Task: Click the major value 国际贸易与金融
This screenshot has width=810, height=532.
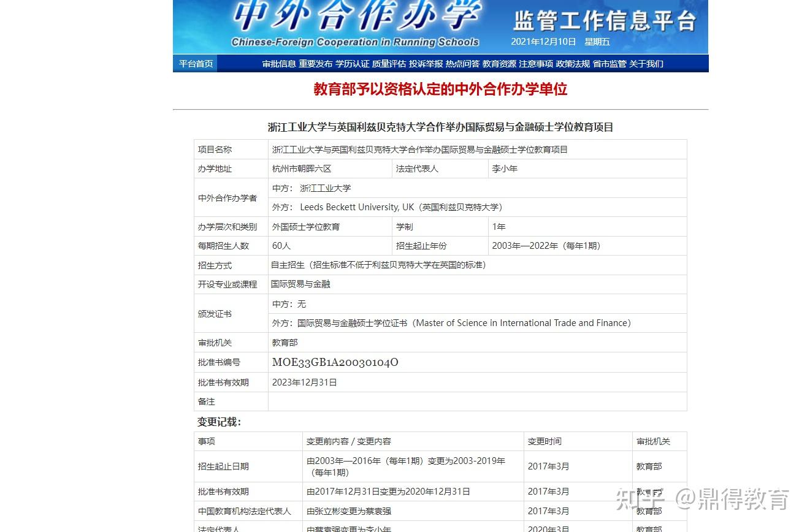Action: point(300,284)
